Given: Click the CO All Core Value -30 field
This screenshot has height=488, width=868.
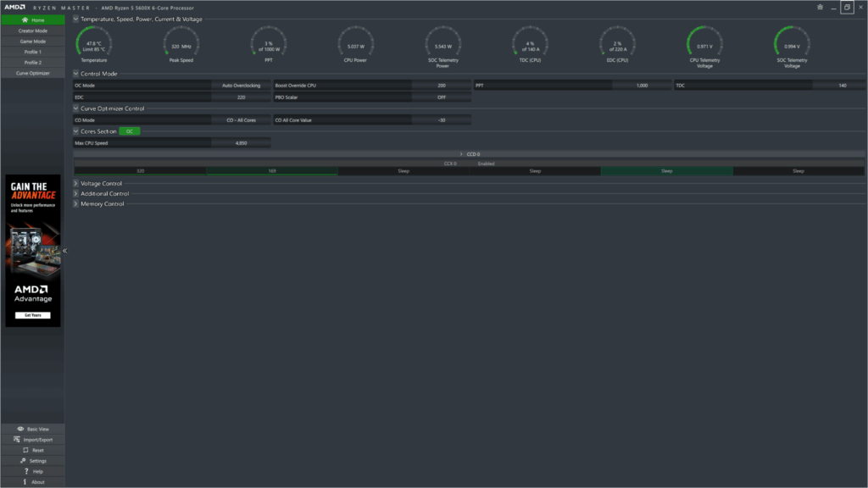Looking at the screenshot, I should coord(441,120).
